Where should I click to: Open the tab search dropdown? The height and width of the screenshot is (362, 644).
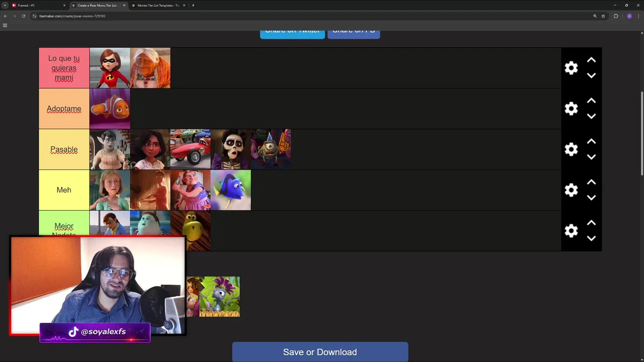pos(5,6)
